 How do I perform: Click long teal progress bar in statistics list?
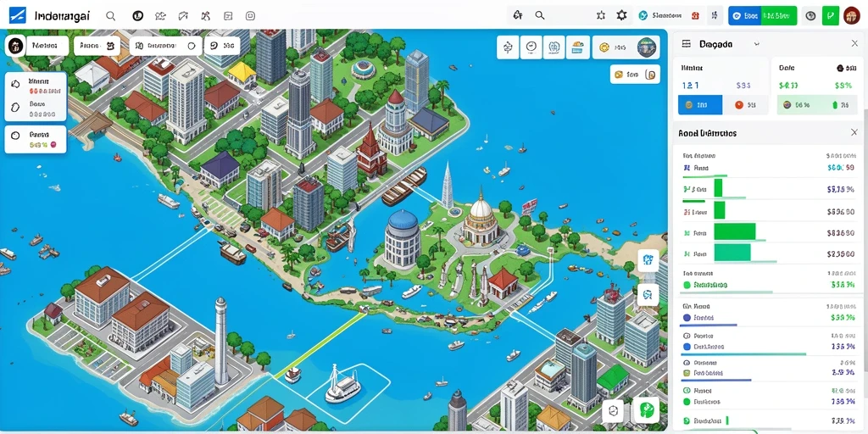coord(744,354)
